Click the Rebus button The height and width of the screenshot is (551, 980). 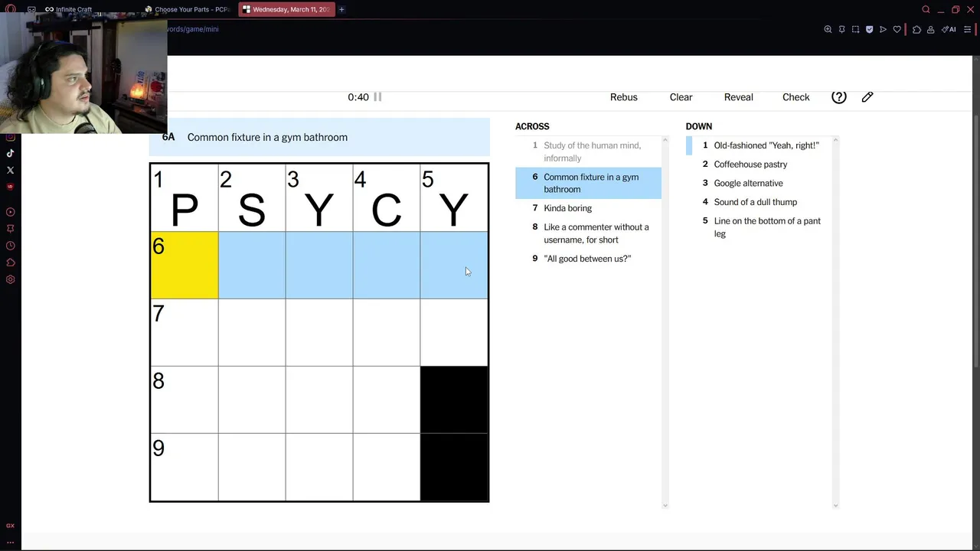coord(624,97)
